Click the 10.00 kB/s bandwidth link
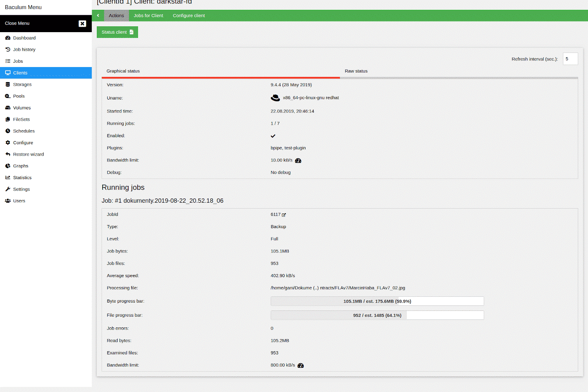The image size is (588, 392). point(281,160)
